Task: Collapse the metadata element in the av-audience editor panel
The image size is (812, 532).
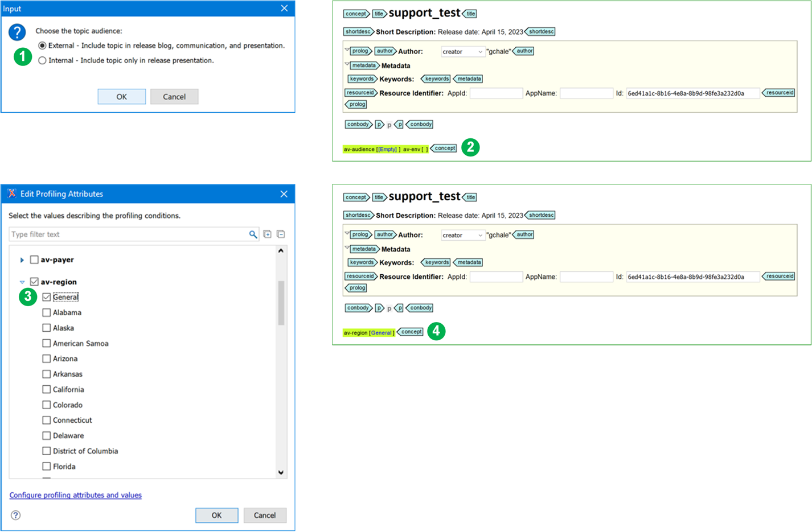Action: [x=347, y=64]
